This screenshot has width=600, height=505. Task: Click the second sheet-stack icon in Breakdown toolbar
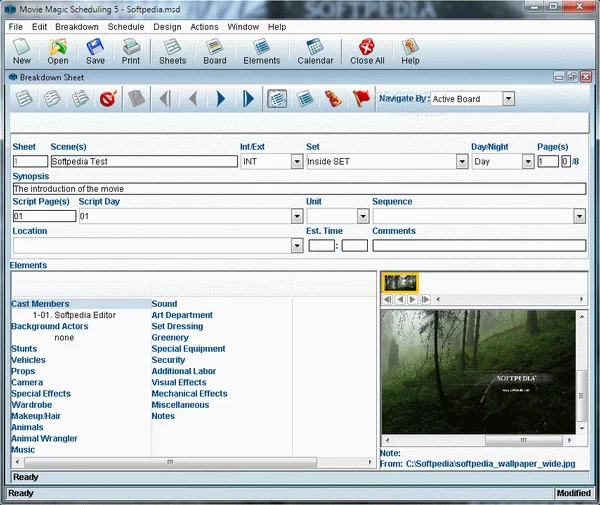(52, 99)
